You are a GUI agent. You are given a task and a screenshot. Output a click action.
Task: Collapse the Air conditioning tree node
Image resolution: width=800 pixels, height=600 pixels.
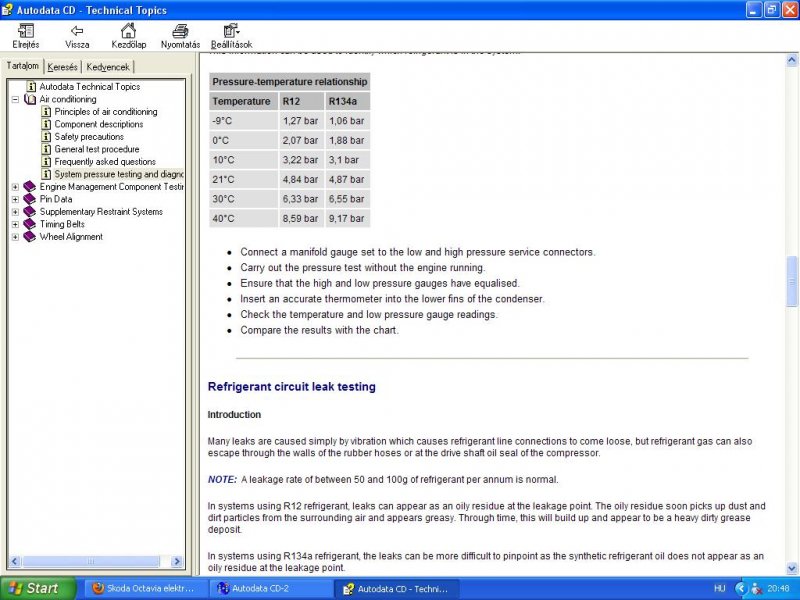coord(15,99)
